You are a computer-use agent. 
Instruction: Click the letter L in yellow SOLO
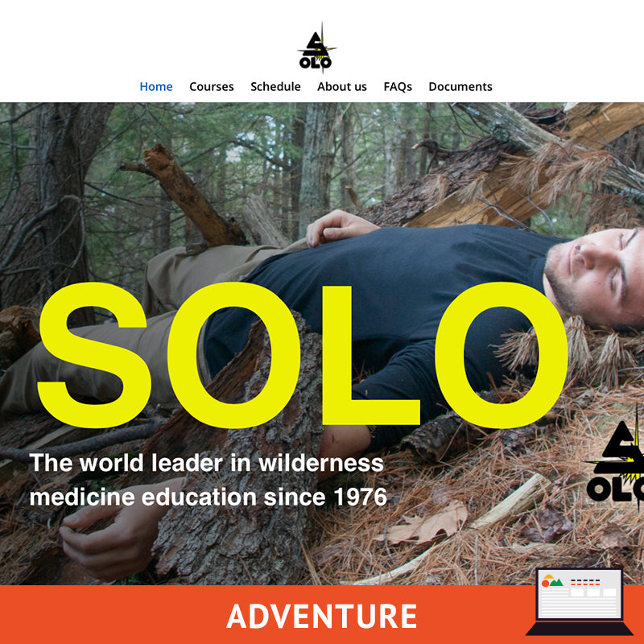tap(371, 355)
